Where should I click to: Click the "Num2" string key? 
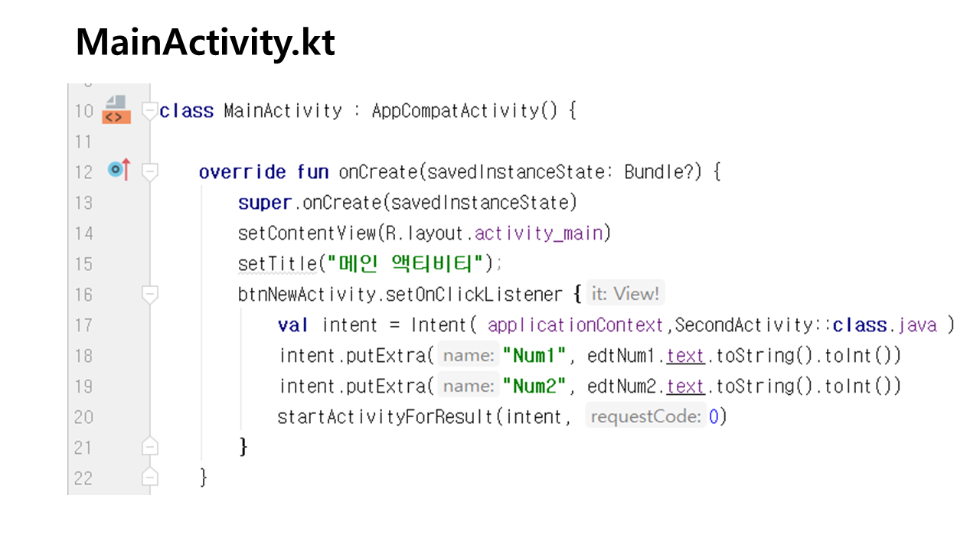pyautogui.click(x=534, y=386)
